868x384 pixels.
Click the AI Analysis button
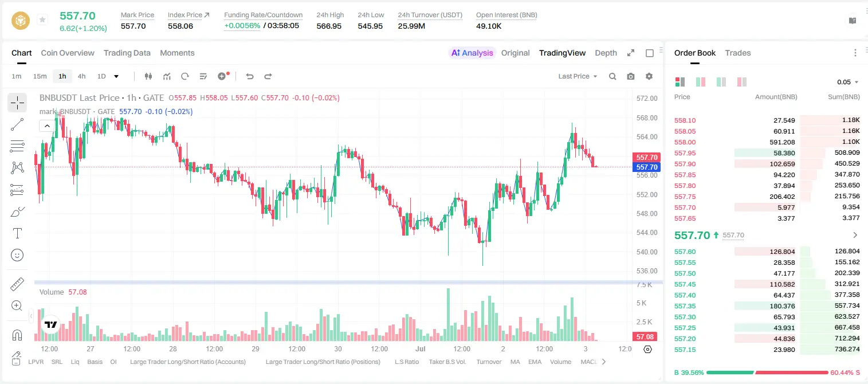[x=472, y=53]
